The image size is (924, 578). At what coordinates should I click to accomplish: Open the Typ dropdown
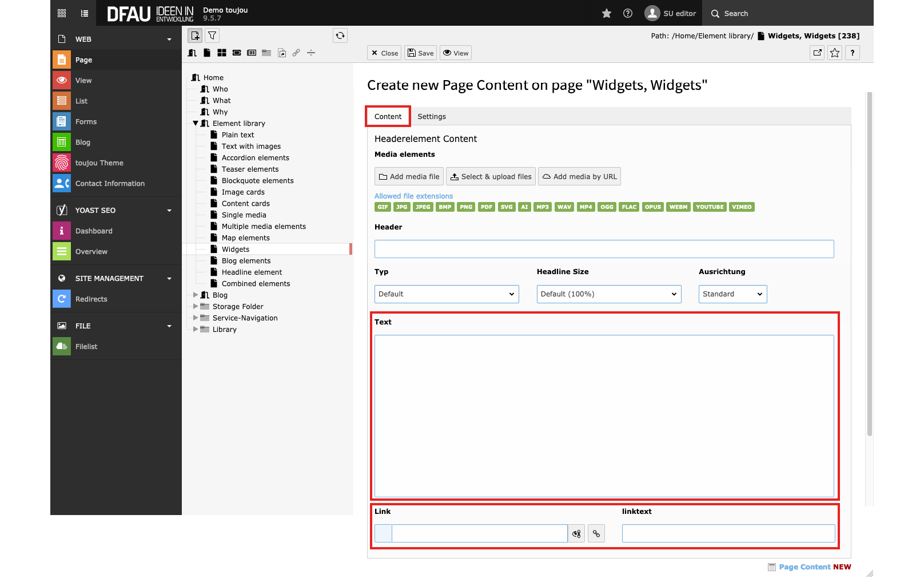pyautogui.click(x=447, y=294)
